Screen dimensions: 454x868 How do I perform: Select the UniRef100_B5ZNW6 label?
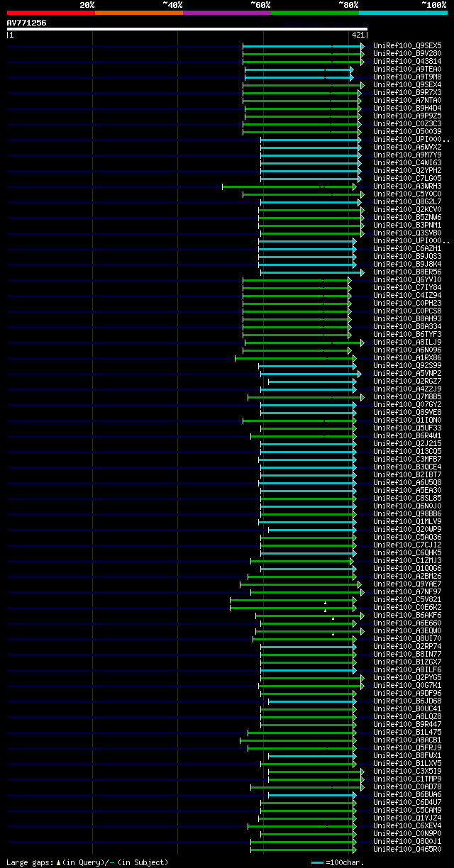tap(407, 217)
